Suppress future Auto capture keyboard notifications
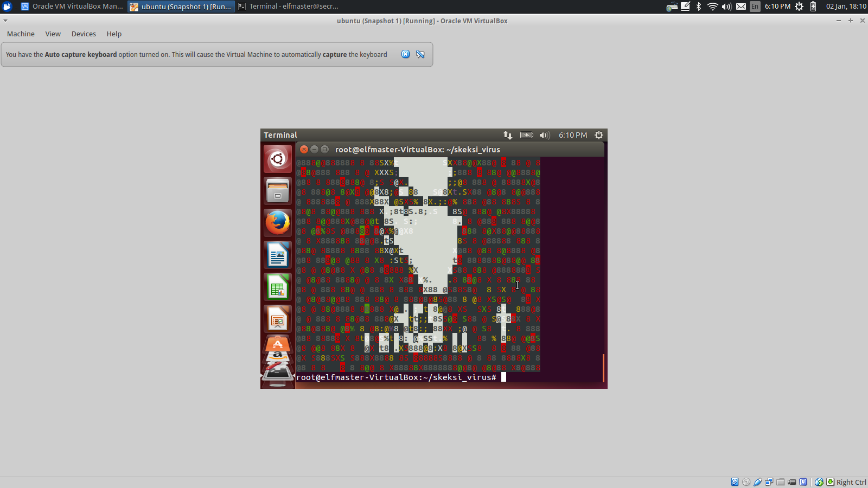 pyautogui.click(x=420, y=54)
